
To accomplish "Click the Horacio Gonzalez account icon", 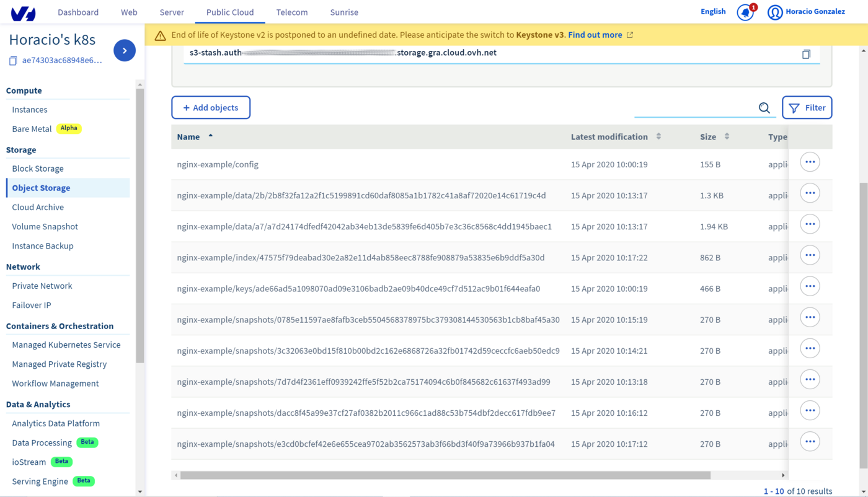I will 774,12.
